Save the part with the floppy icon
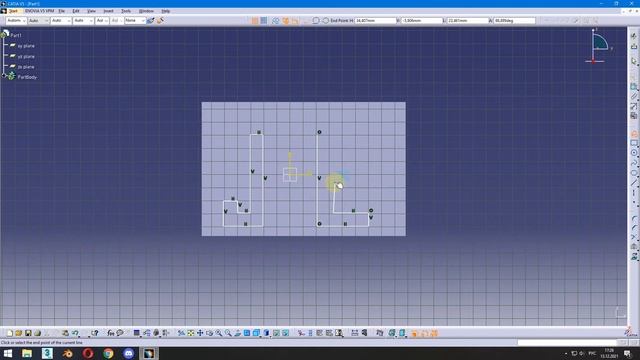This screenshot has height=360, width=640. 28,333
